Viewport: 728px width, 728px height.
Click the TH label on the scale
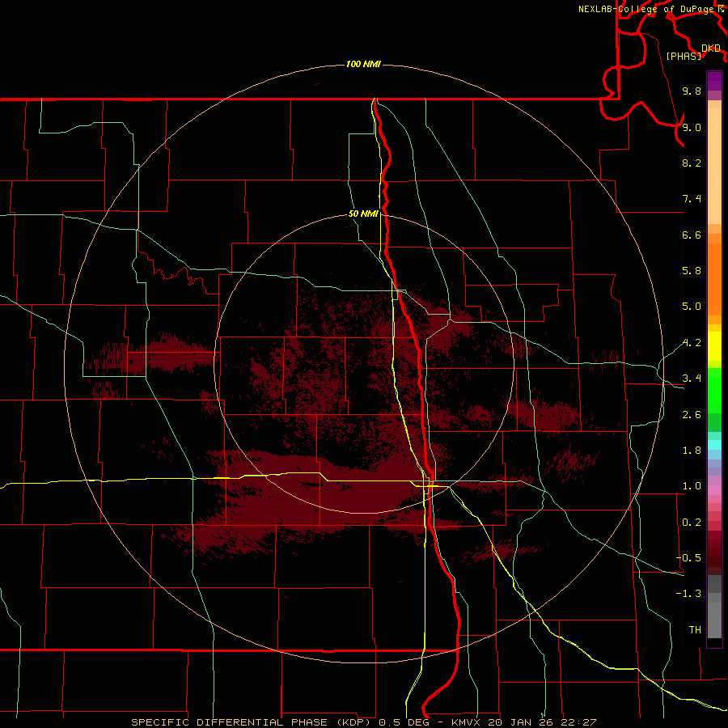(695, 630)
